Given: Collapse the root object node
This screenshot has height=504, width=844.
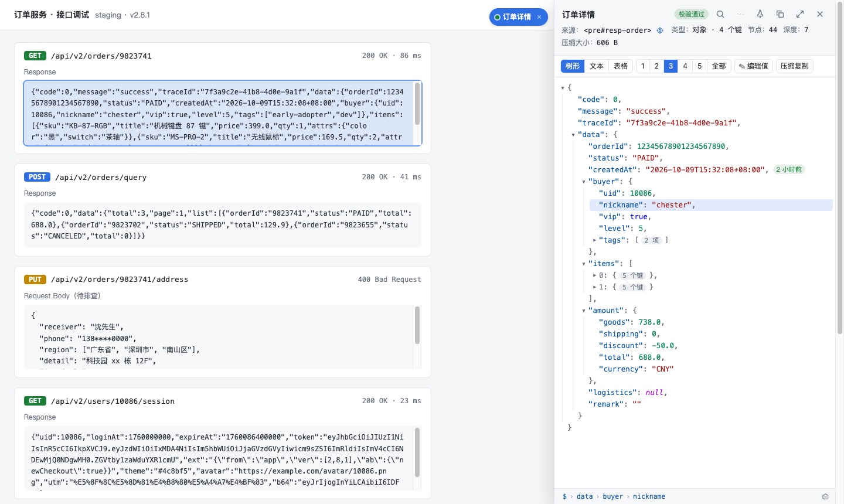Looking at the screenshot, I should click(x=563, y=88).
